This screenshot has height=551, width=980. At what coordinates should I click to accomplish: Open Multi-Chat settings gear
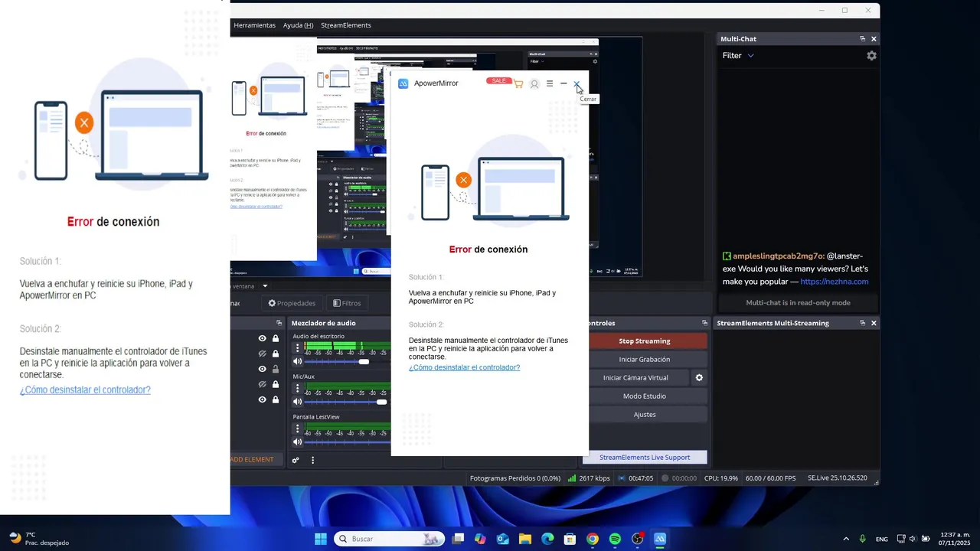(871, 56)
